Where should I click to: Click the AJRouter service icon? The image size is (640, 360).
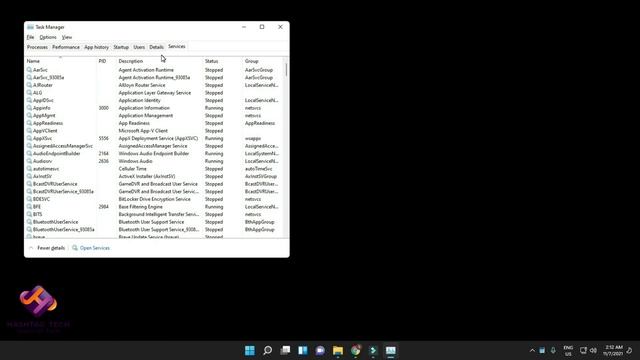tap(29, 85)
